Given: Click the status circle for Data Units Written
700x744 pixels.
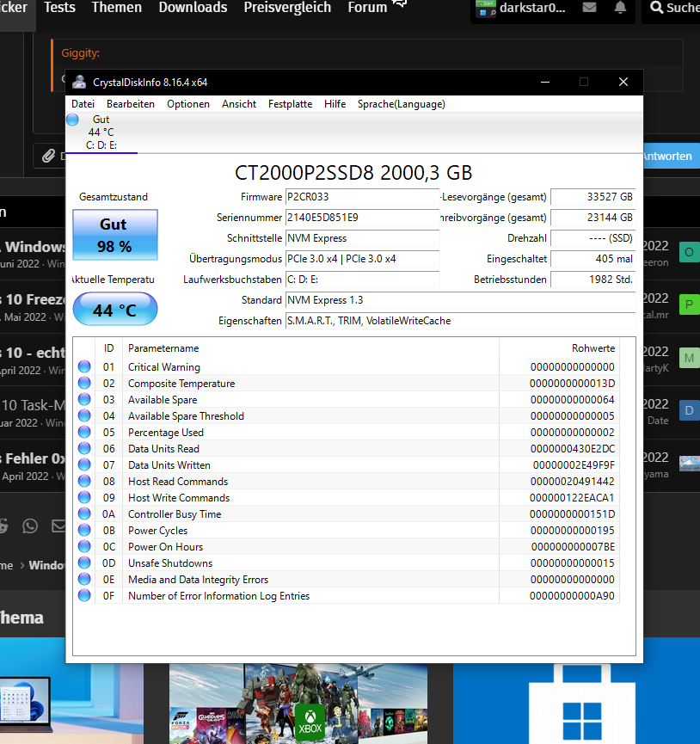Looking at the screenshot, I should (84, 464).
